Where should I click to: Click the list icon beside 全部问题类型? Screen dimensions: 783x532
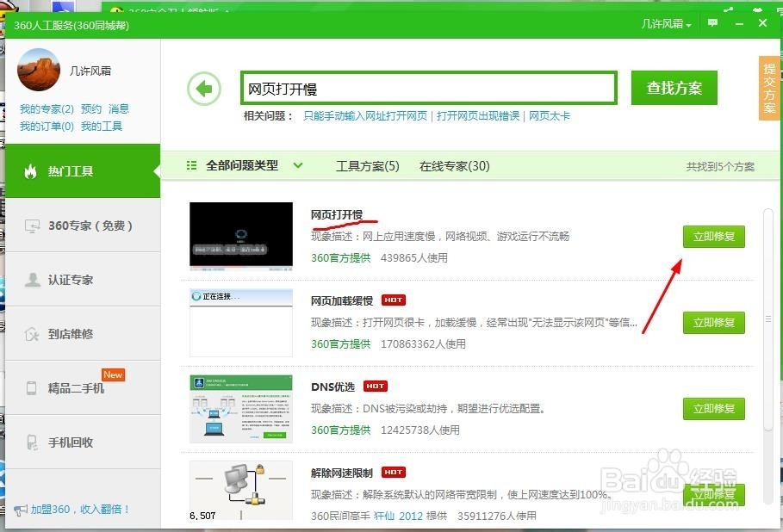191,165
